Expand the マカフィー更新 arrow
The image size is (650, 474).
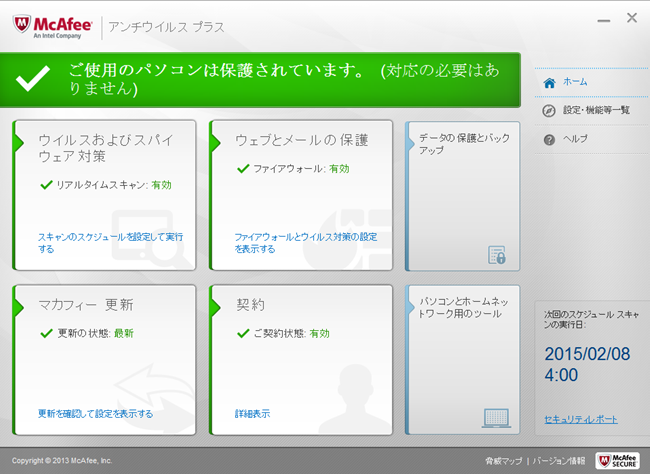coord(19,307)
